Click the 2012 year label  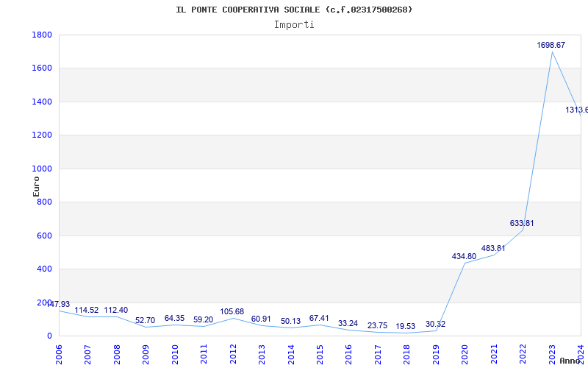click(233, 354)
